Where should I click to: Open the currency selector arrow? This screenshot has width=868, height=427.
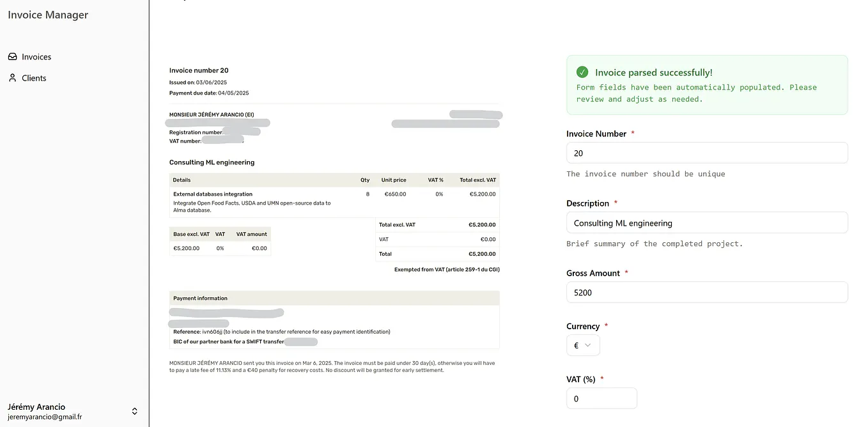[x=589, y=345]
